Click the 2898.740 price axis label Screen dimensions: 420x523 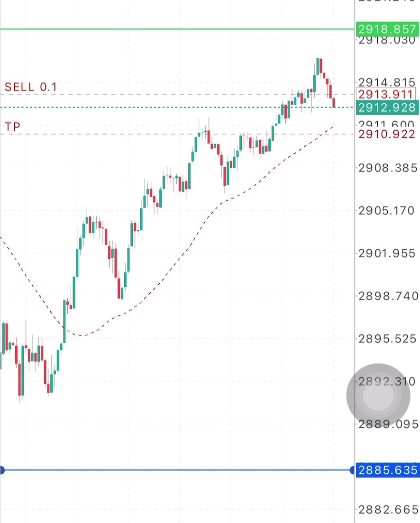point(387,296)
